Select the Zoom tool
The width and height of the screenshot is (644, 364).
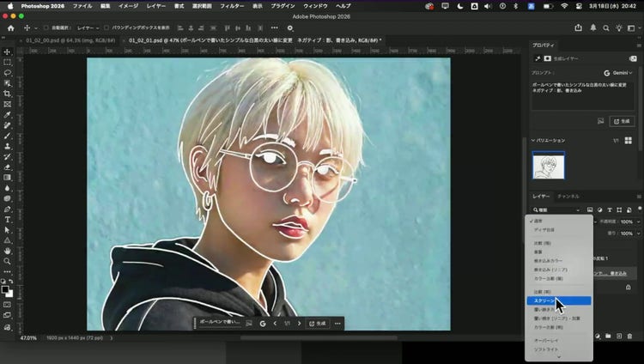tap(7, 261)
